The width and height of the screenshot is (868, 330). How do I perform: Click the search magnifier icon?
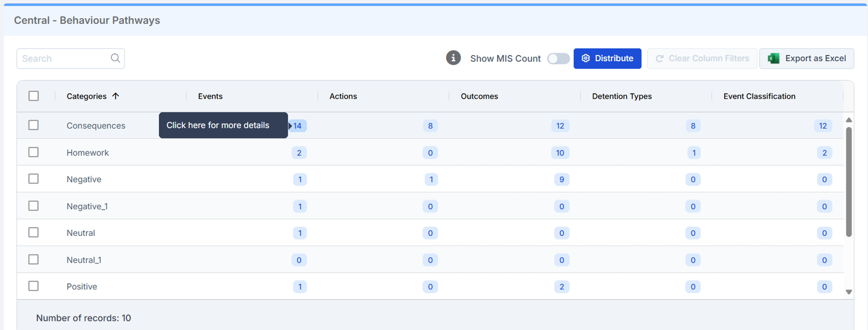116,58
